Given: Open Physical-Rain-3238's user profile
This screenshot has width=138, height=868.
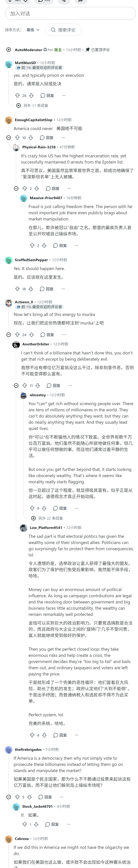Looking at the screenshot, I should pyautogui.click(x=39, y=147).
